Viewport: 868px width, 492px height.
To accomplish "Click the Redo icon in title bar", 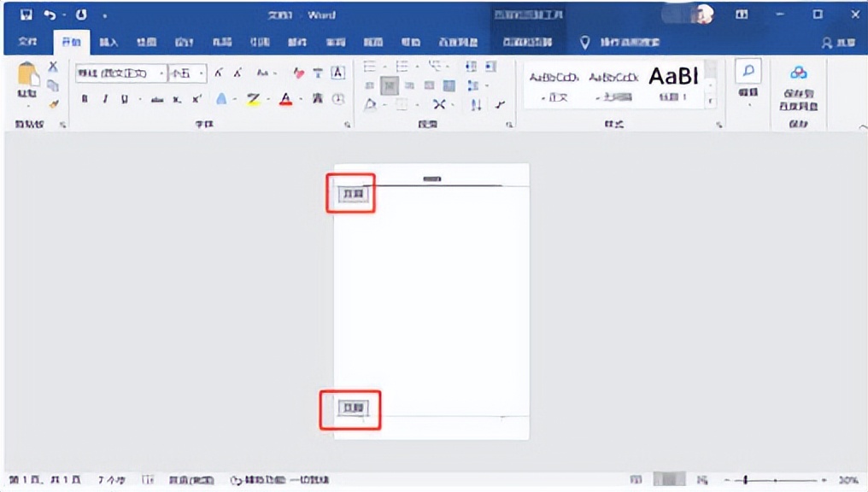I will click(x=81, y=15).
